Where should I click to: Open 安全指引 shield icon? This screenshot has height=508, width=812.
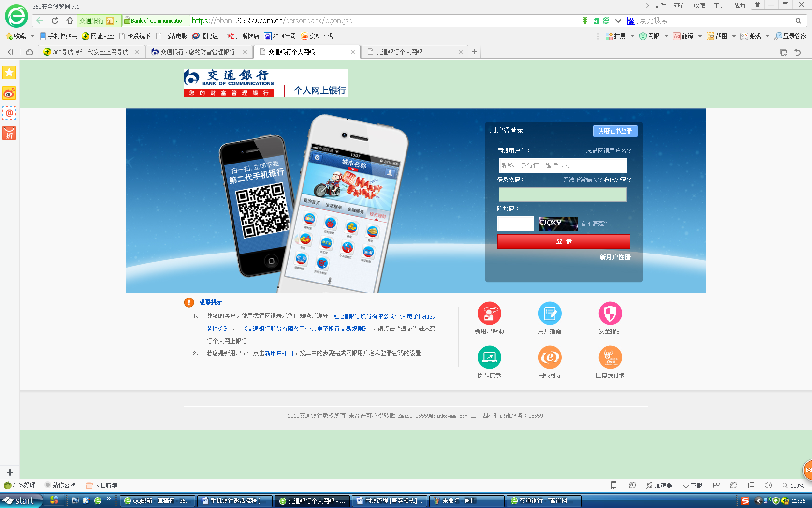click(610, 314)
